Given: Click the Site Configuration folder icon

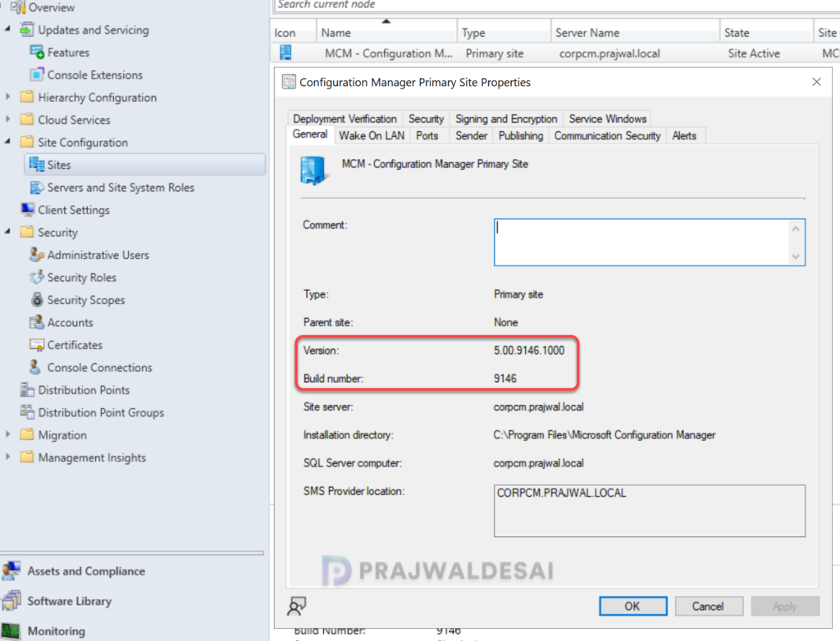Looking at the screenshot, I should (x=26, y=143).
